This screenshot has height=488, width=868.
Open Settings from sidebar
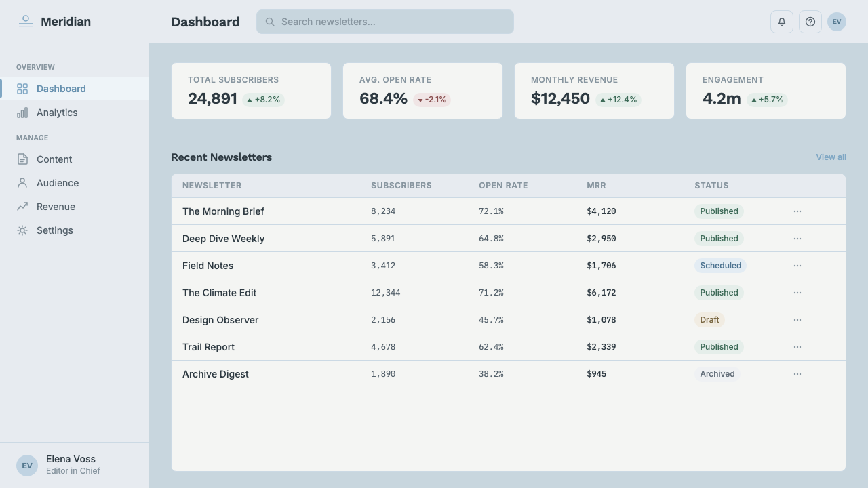pyautogui.click(x=75, y=230)
